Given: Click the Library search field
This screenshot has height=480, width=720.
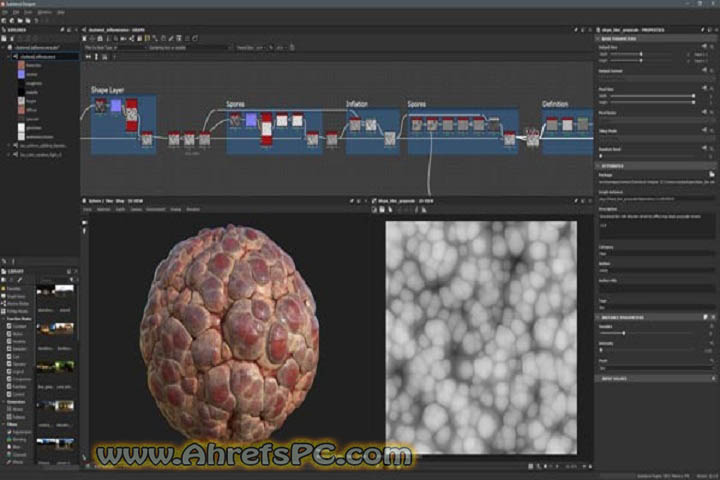Looking at the screenshot, I should click(54, 280).
